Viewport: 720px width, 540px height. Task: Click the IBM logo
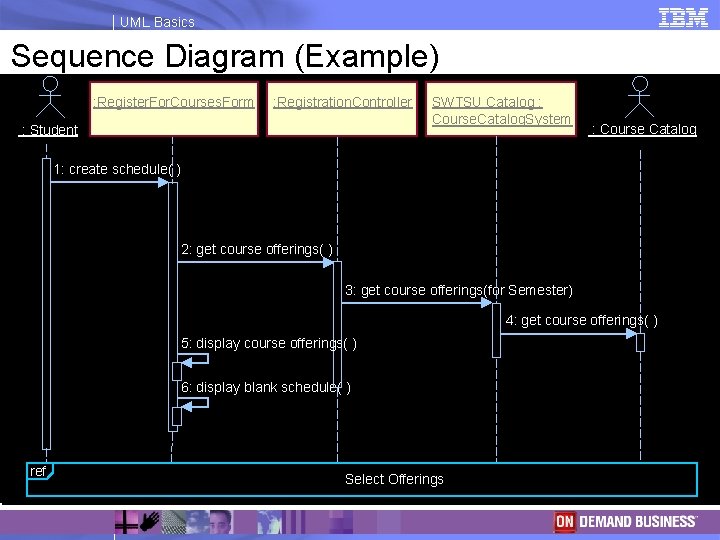(683, 18)
